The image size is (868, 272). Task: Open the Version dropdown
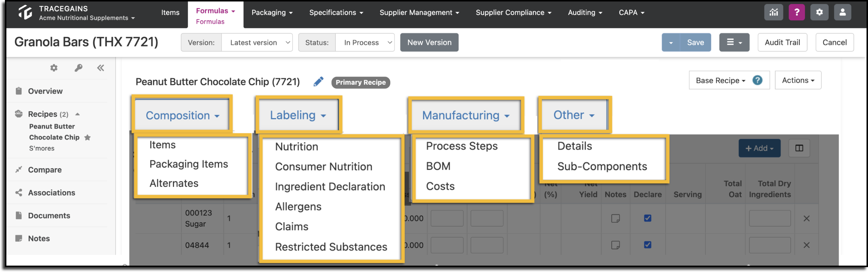click(257, 43)
